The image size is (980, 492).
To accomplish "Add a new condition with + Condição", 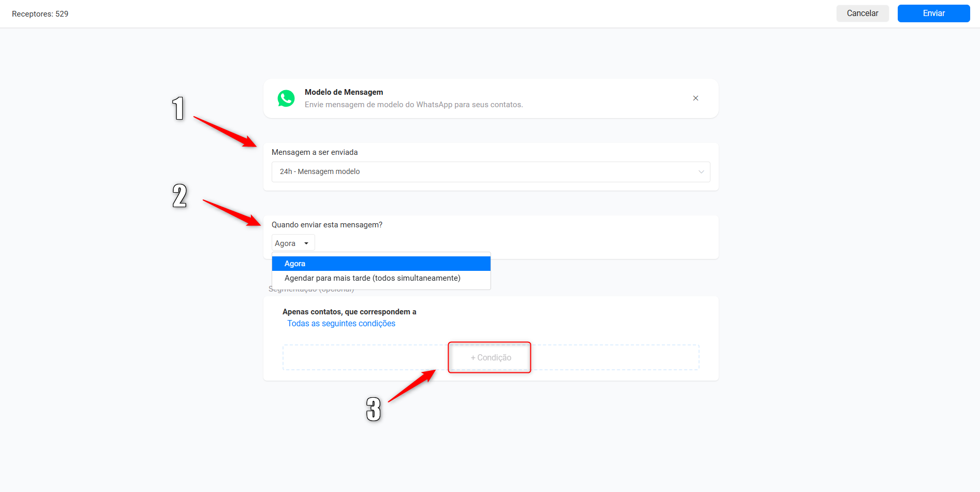I will (491, 357).
